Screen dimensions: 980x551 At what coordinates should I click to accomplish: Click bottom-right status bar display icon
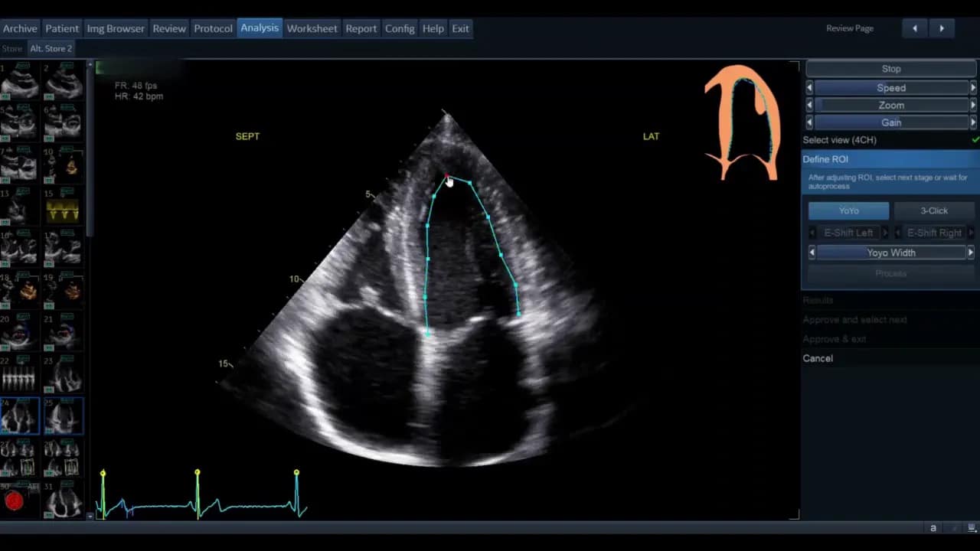click(x=971, y=528)
